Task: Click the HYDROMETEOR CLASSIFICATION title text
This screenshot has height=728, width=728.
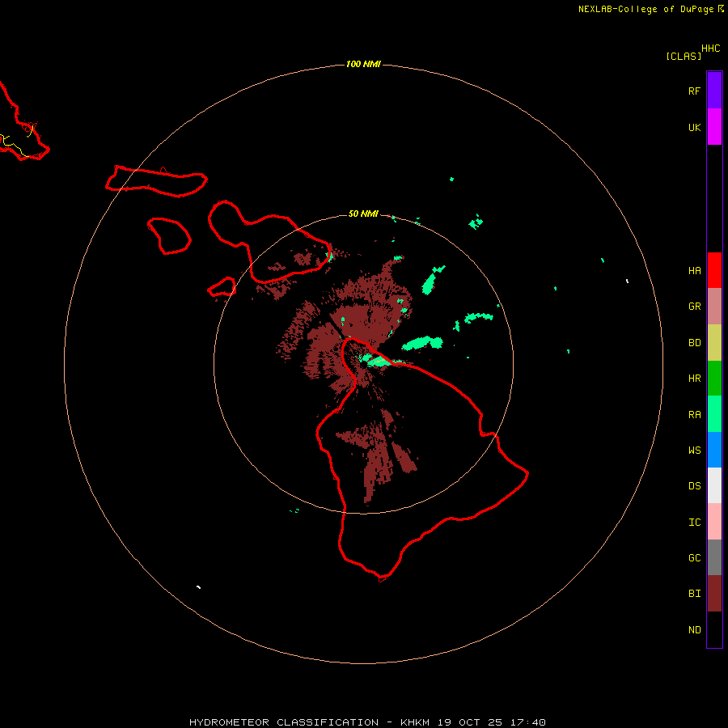Action: click(x=284, y=722)
